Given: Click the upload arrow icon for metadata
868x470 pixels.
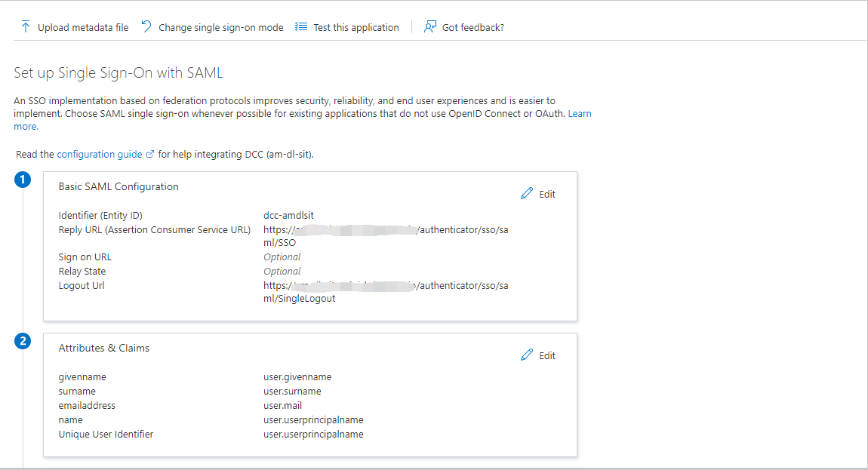Looking at the screenshot, I should [25, 26].
